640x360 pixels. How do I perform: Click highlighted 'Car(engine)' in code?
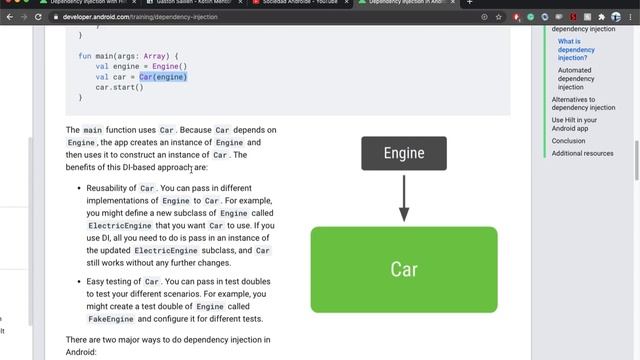[163, 77]
